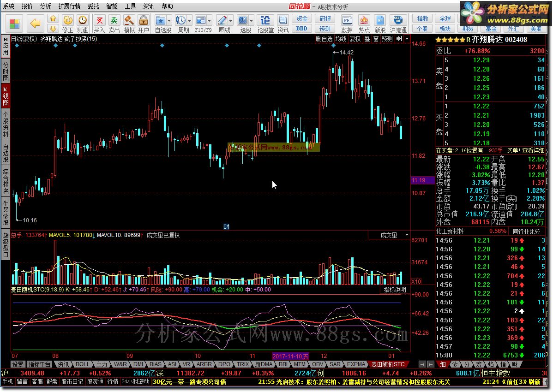Expand the 选股 dropdown arrow

tap(251, 20)
